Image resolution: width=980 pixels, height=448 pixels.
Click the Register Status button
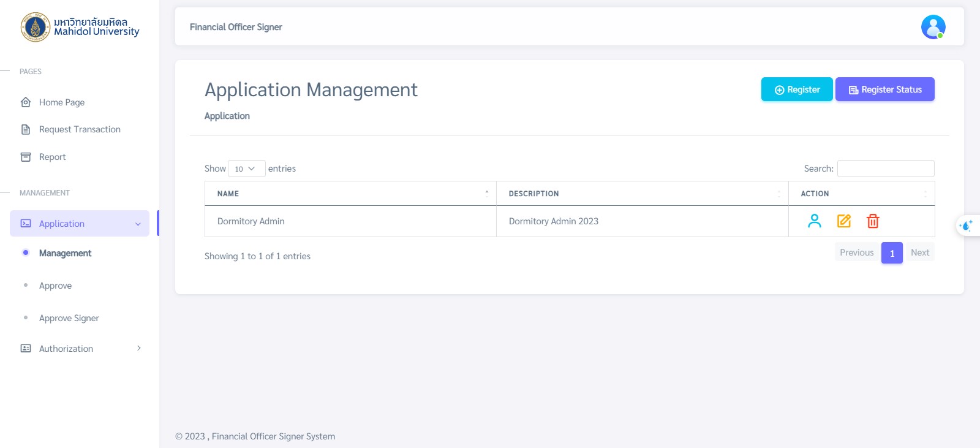[884, 89]
